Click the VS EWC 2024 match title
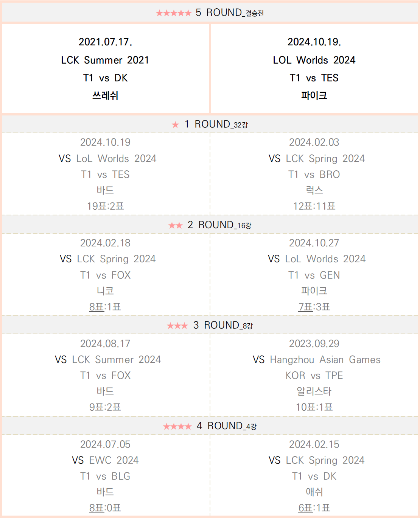The image size is (420, 519). (x=106, y=460)
